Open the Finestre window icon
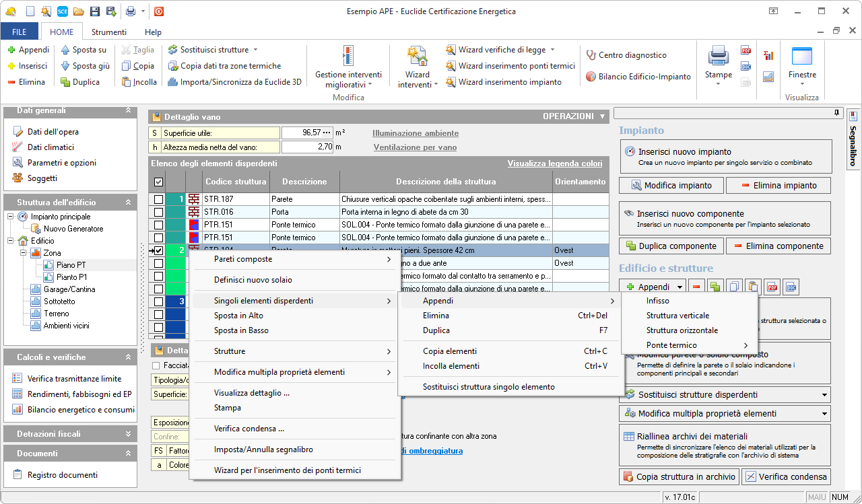The width and height of the screenshot is (862, 504). [802, 57]
